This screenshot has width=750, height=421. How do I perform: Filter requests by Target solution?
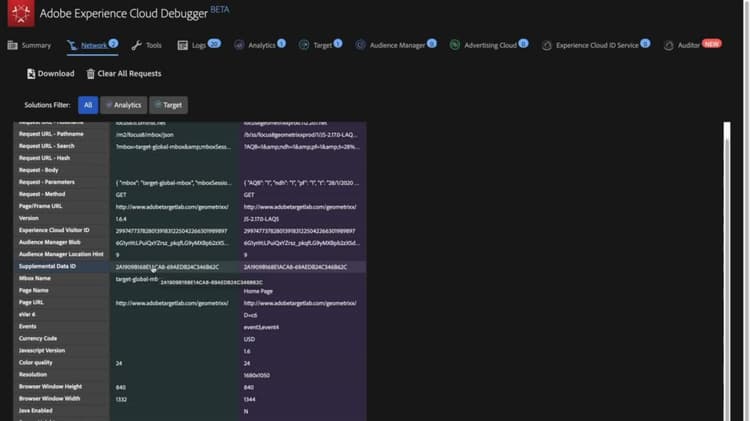(168, 105)
